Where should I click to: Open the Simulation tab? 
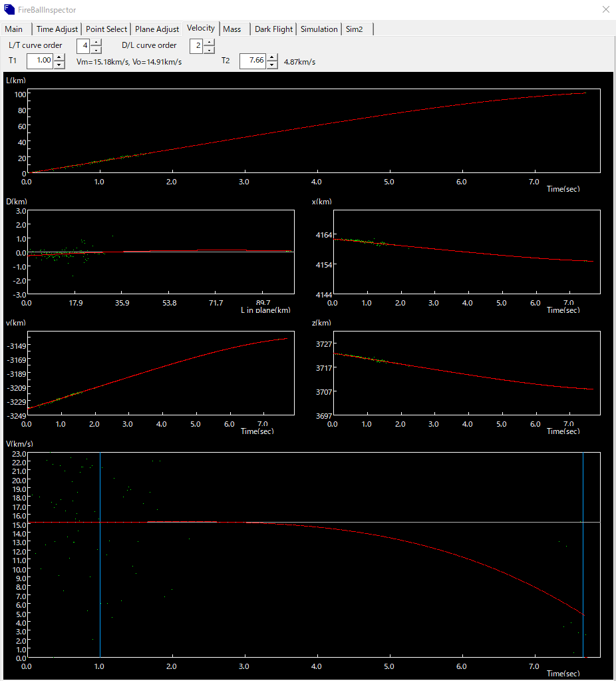[x=319, y=29]
